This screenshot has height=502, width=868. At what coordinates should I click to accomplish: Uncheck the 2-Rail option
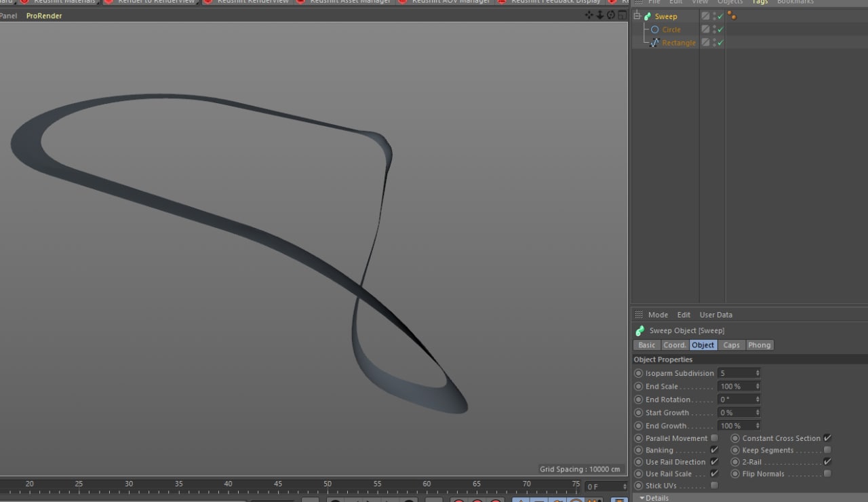[827, 462]
